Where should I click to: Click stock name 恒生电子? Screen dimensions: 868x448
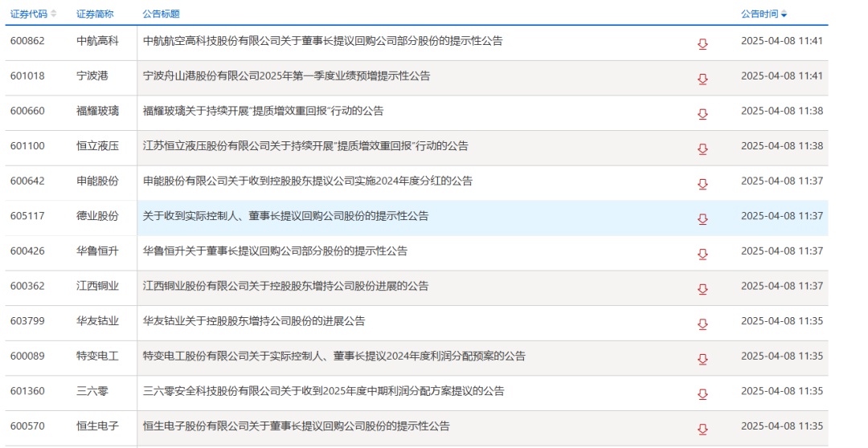(97, 426)
